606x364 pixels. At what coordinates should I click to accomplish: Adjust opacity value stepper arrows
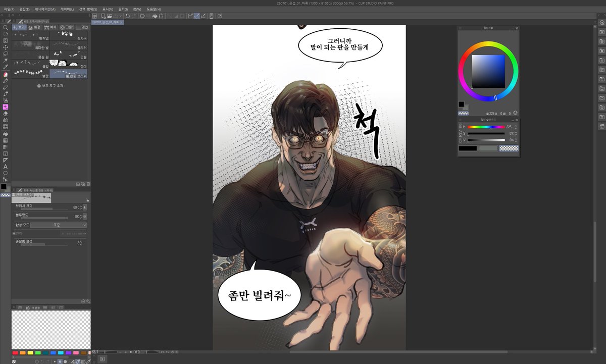[81, 217]
